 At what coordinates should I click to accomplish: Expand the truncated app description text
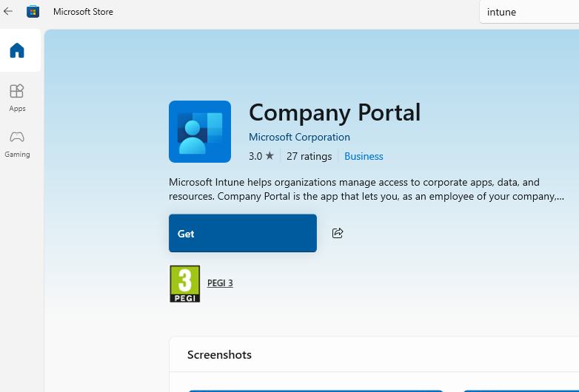click(x=367, y=189)
